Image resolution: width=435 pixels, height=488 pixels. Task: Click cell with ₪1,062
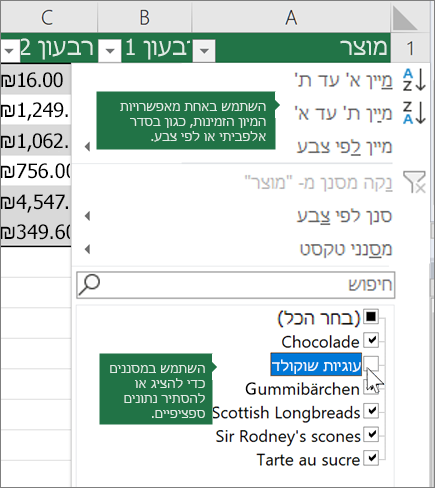point(35,141)
